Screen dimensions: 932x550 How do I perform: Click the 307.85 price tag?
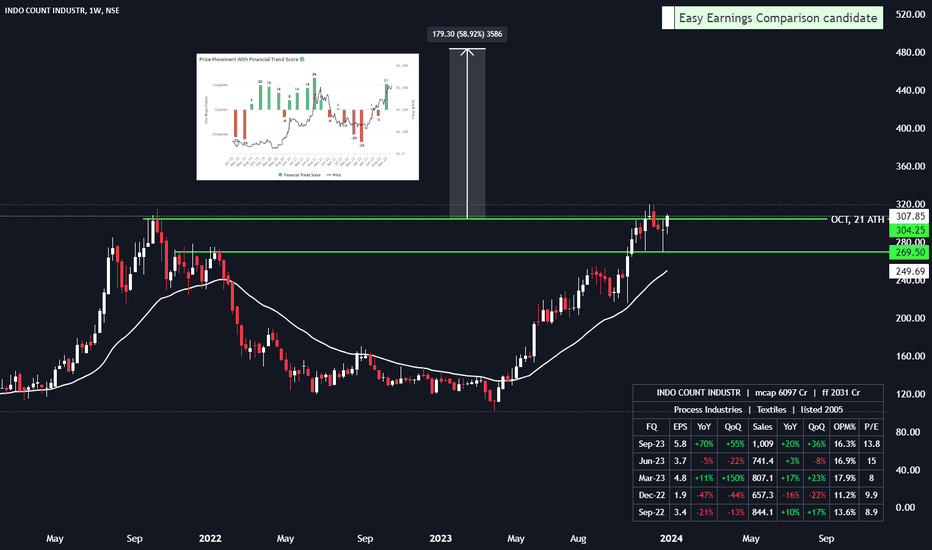(910, 216)
